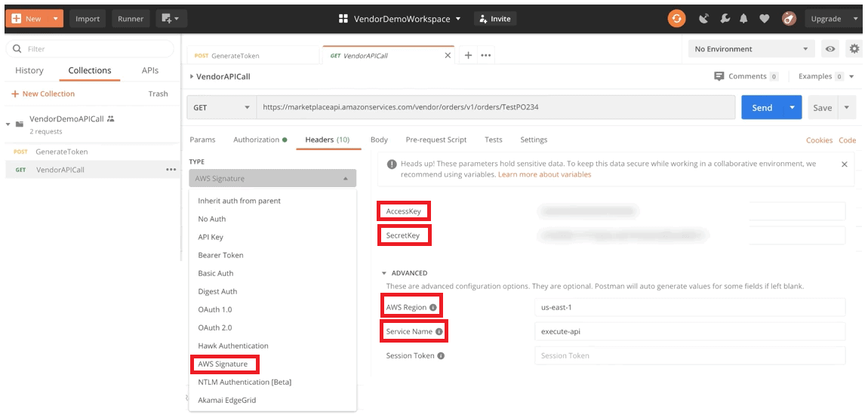Open the Save button dropdown arrow
This screenshot has height=415, width=868.
[x=846, y=107]
